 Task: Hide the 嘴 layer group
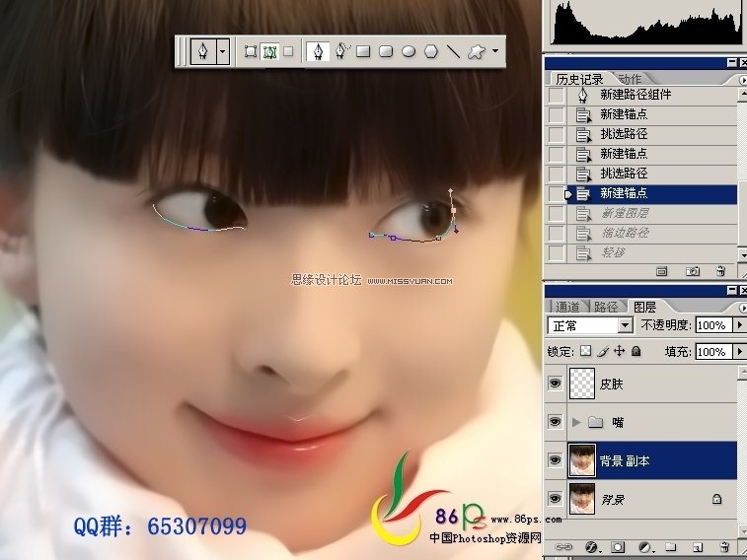[555, 422]
